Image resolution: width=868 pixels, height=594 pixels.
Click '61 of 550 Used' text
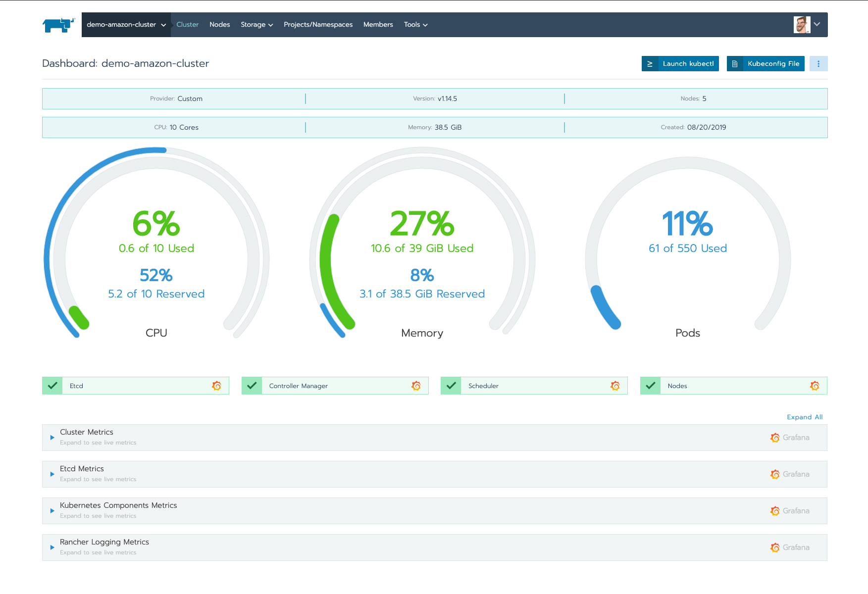688,248
